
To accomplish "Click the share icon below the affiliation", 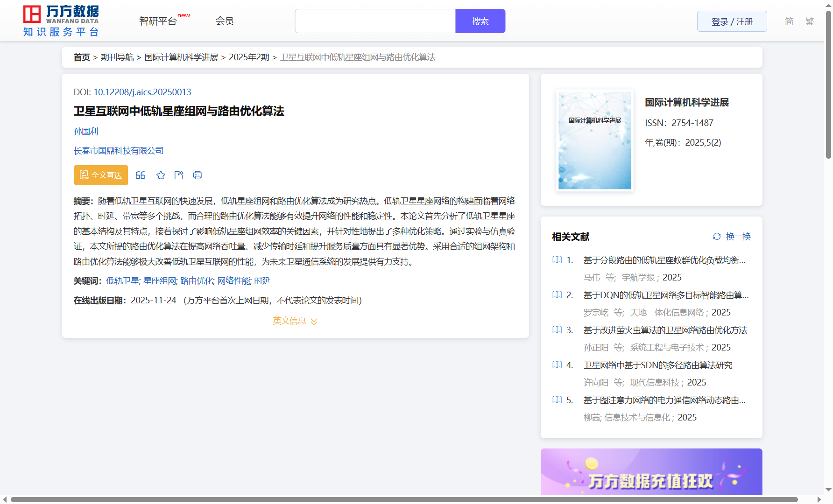I will 179,175.
